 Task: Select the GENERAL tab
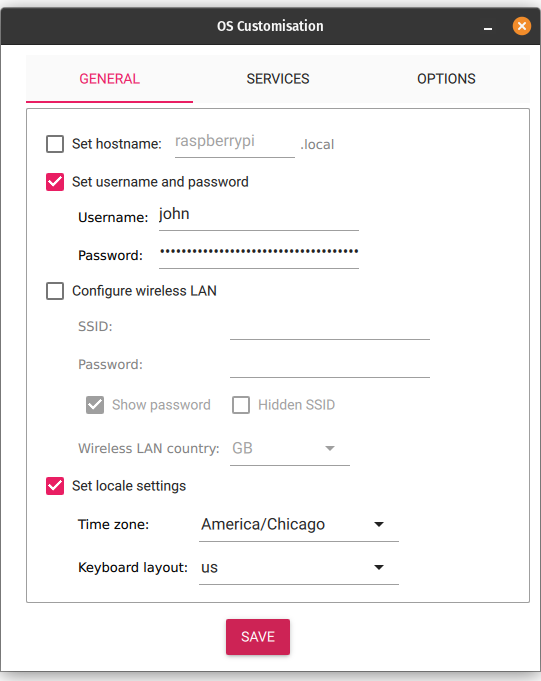pyautogui.click(x=109, y=79)
